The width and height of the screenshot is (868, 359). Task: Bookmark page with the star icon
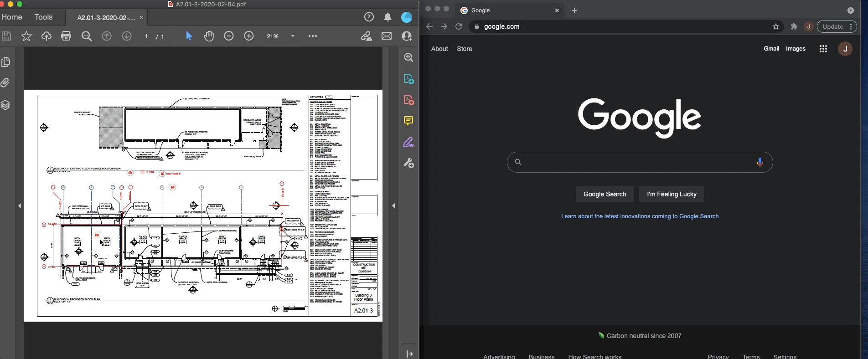776,26
